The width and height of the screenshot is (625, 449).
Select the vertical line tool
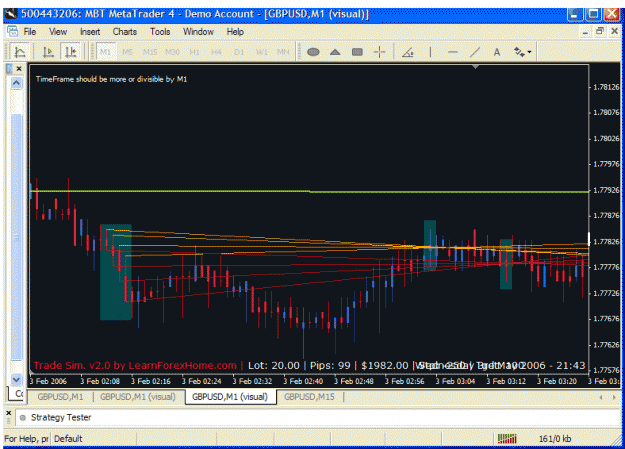pyautogui.click(x=430, y=52)
